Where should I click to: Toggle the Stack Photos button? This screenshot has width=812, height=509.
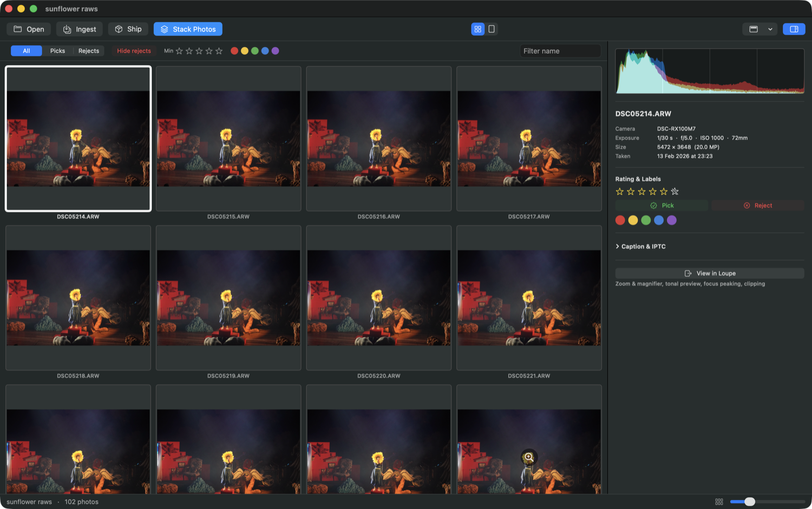[188, 29]
